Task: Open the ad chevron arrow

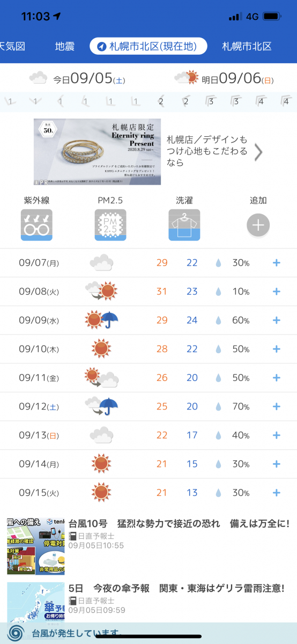Action: [258, 152]
